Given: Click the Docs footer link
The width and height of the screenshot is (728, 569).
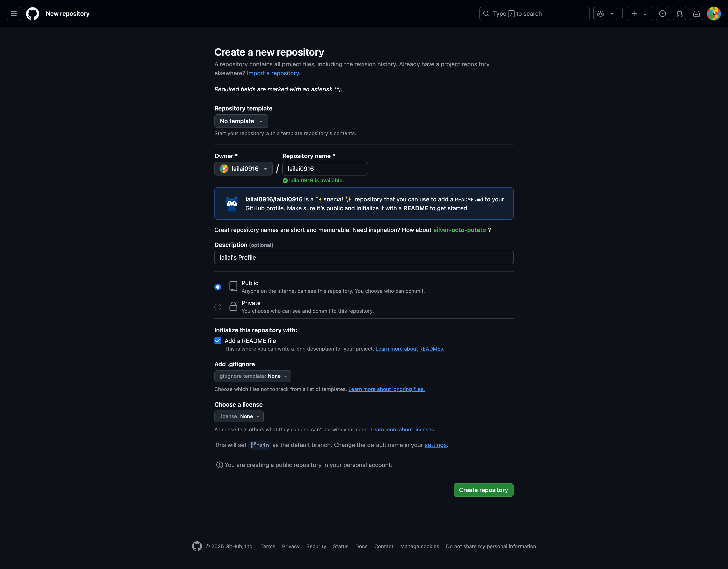Looking at the screenshot, I should (x=361, y=546).
